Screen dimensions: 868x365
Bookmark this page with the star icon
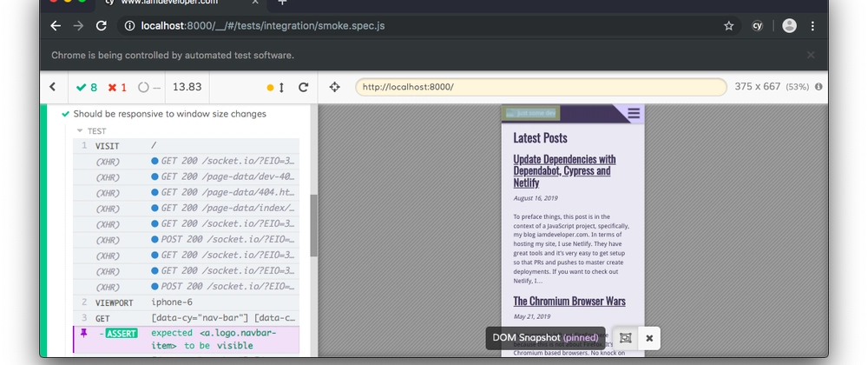[x=729, y=26]
